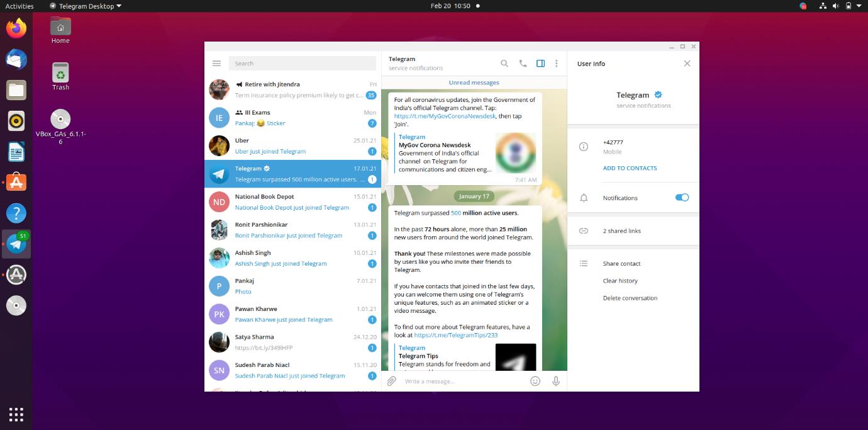
Task: Open the volume indicator in top bar
Action: coord(836,6)
